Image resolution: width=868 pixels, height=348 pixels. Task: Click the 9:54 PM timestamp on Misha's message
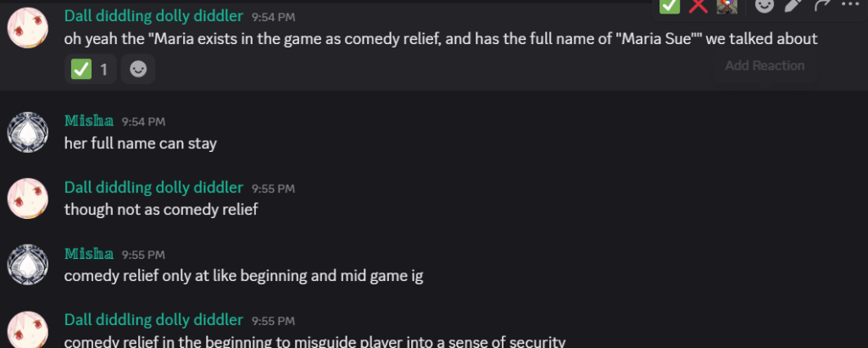(143, 122)
